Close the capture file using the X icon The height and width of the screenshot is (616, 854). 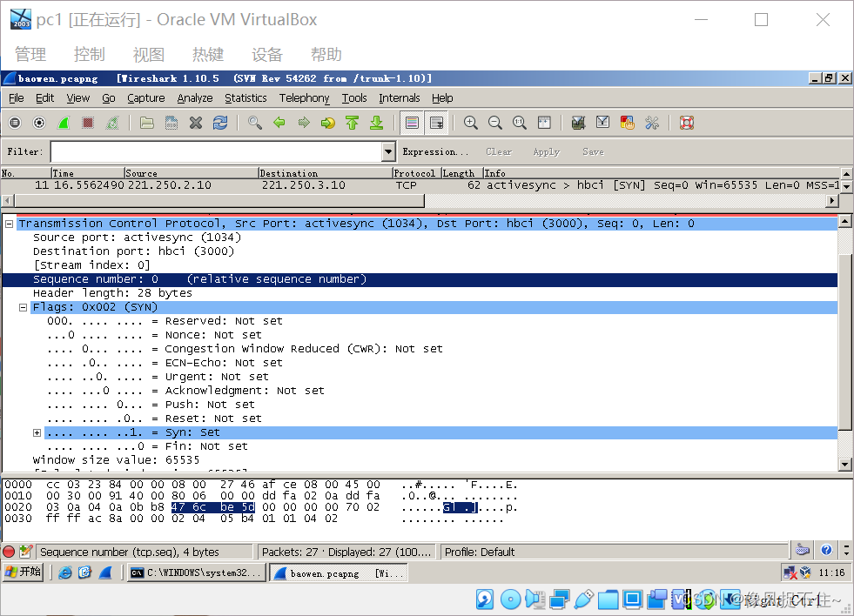tap(196, 123)
